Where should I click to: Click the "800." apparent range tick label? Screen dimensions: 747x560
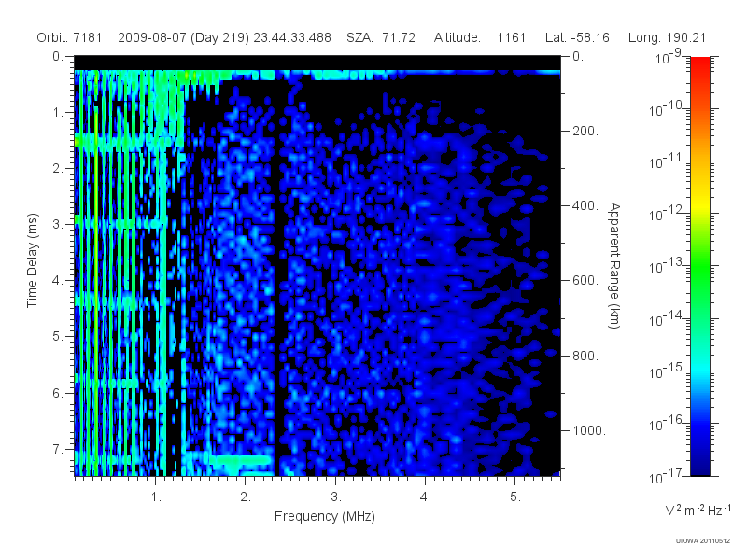click(585, 356)
